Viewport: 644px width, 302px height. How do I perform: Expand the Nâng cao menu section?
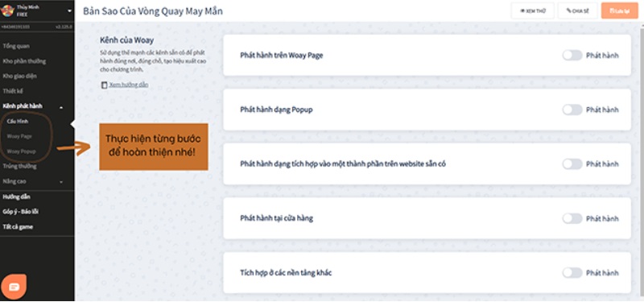[61, 182]
